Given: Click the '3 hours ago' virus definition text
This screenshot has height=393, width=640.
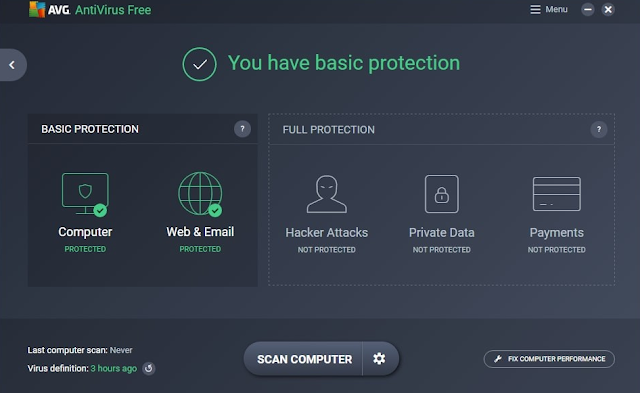Looking at the screenshot, I should 114,368.
